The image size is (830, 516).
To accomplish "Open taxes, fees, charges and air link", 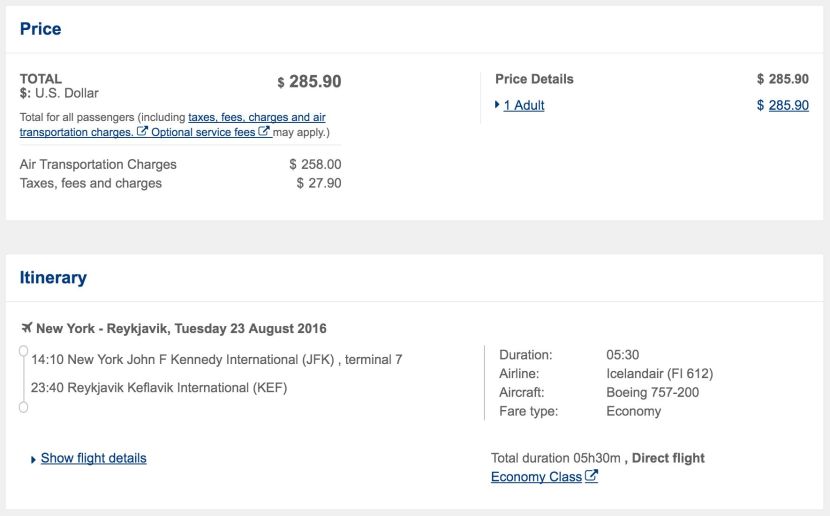I will pos(257,117).
